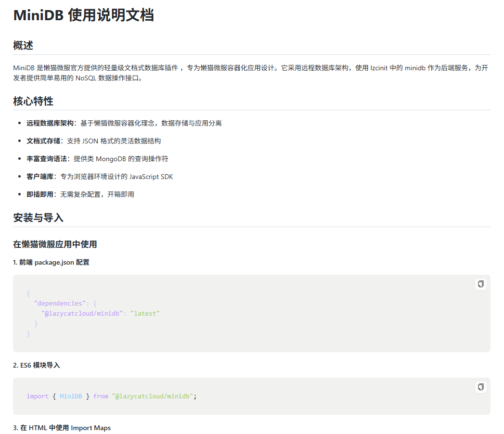
Task: Click the ES6 模块导入 step heading
Action: pos(36,365)
